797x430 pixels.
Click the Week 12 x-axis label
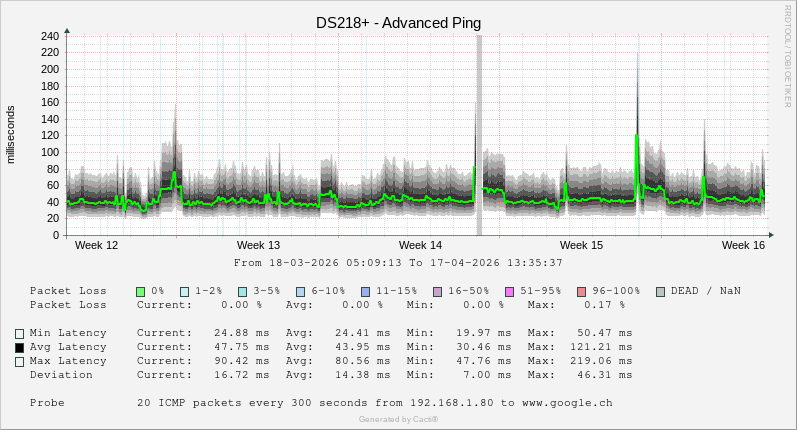[x=96, y=245]
